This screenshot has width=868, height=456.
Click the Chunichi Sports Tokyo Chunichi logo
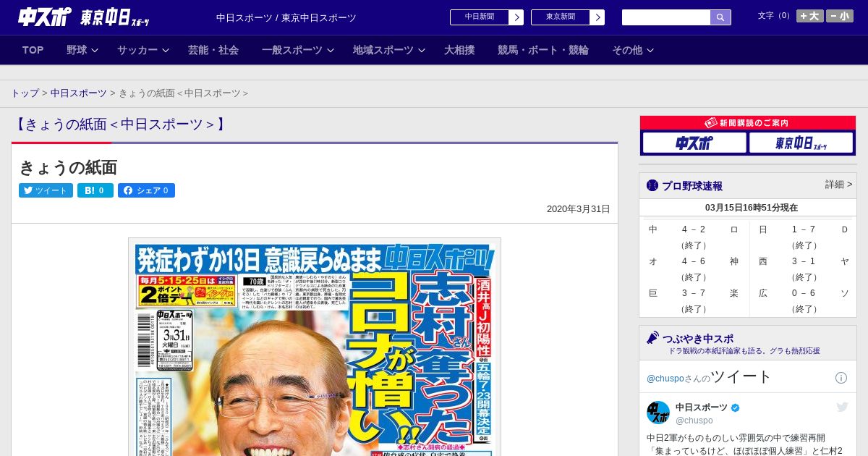coord(83,17)
